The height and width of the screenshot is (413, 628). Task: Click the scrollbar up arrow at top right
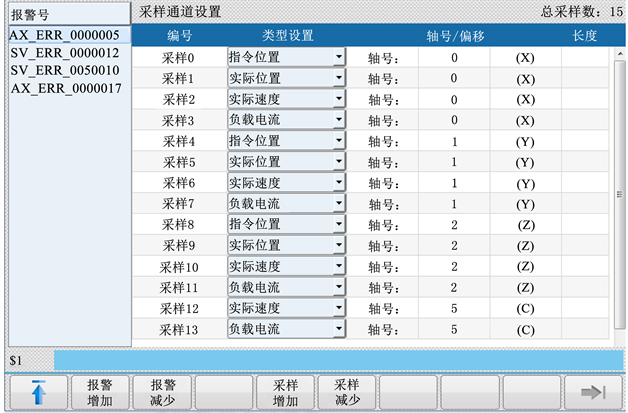[x=620, y=53]
